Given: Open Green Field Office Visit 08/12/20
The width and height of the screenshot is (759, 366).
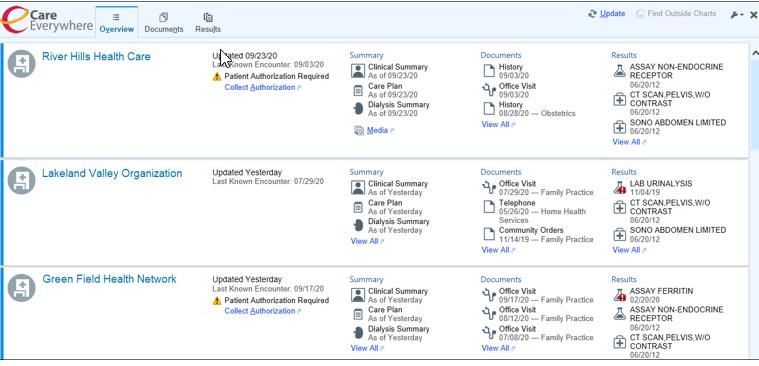Looking at the screenshot, I should point(538,314).
